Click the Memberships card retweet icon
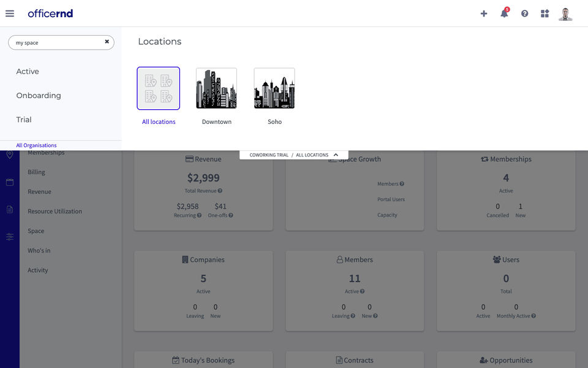The image size is (588, 368). coord(484,159)
